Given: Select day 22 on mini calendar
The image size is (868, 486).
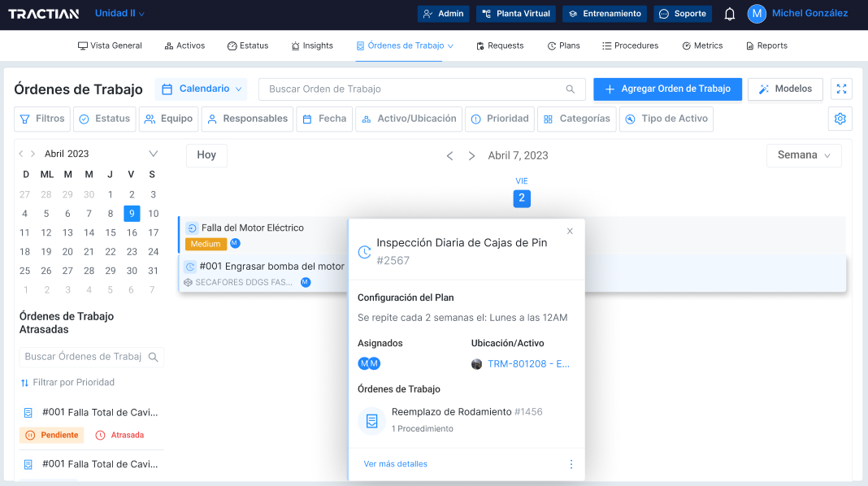Looking at the screenshot, I should pyautogui.click(x=110, y=251).
